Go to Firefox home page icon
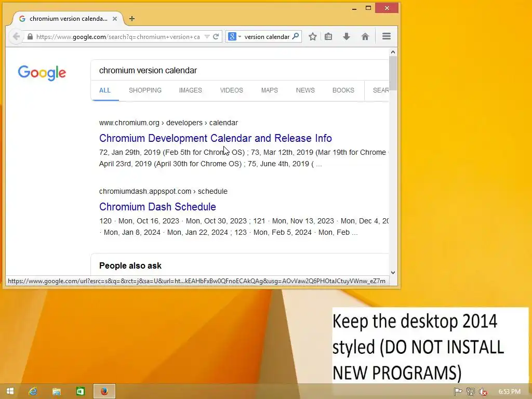The image size is (532, 399). (365, 37)
